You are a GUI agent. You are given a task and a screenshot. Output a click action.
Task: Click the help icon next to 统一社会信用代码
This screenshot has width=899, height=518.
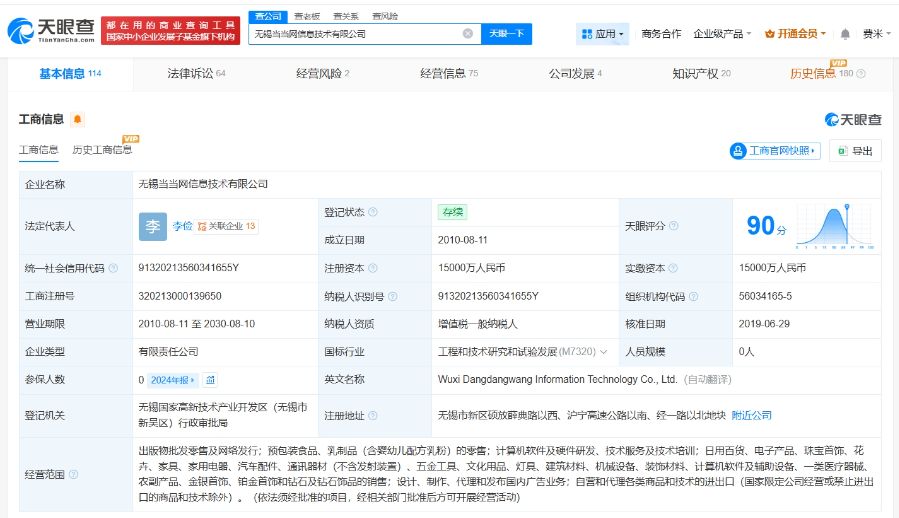[x=113, y=268]
